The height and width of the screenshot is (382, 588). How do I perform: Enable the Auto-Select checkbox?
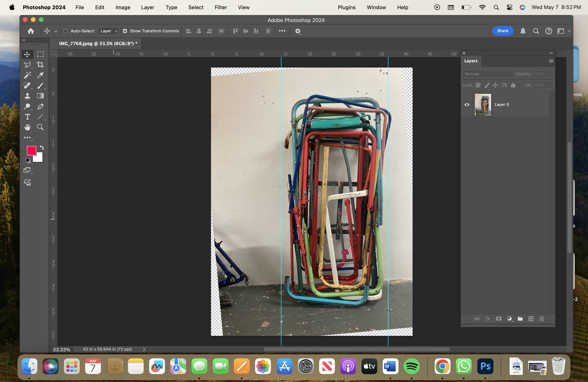[65, 31]
